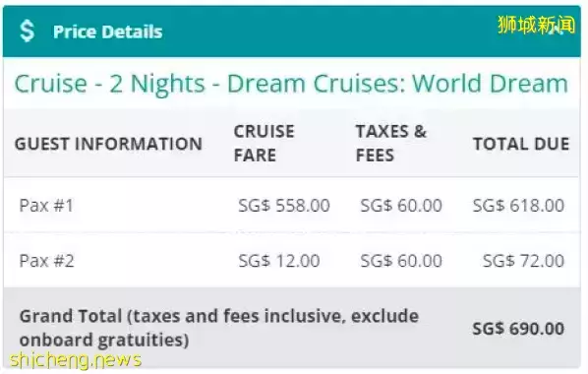Select the Pax #2 row label

tap(46, 261)
